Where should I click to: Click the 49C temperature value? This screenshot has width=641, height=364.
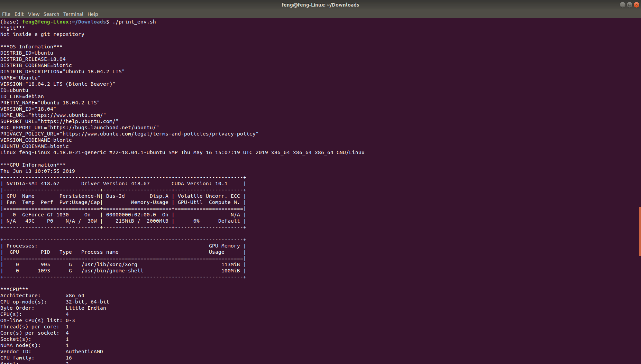click(x=30, y=221)
